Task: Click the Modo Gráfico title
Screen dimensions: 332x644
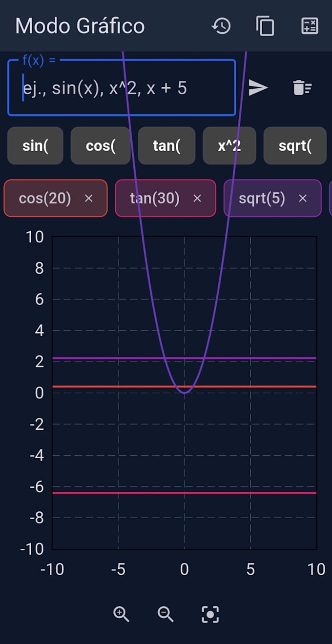Action: pos(80,26)
